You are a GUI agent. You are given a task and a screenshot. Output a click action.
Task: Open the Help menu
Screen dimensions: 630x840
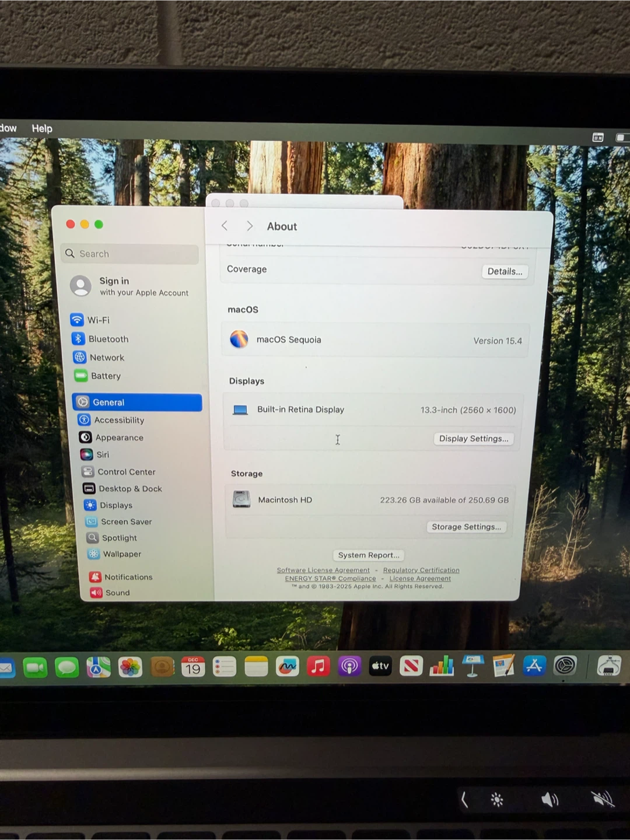click(42, 128)
